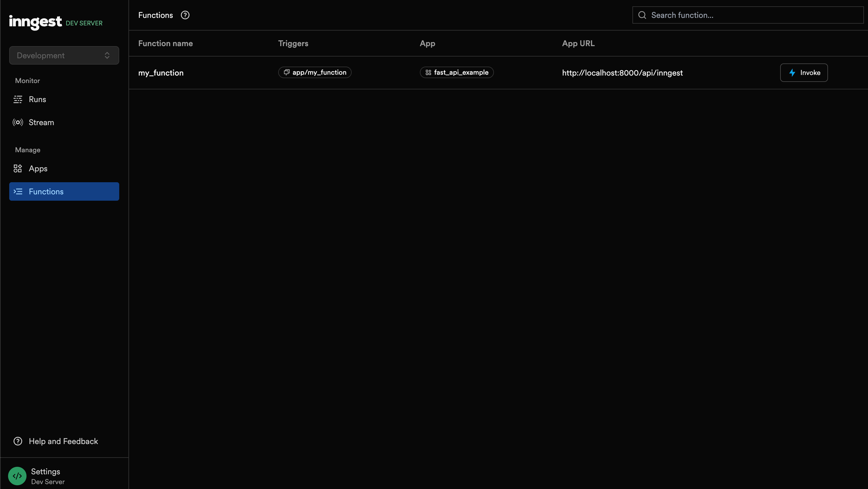This screenshot has width=868, height=489.
Task: Click the fast_api_example app pill
Action: (x=456, y=72)
